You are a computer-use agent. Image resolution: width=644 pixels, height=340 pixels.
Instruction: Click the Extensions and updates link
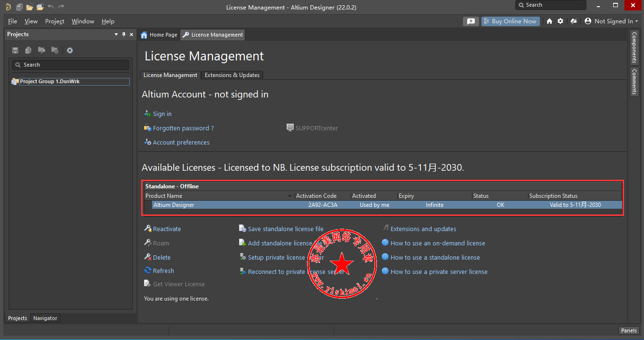423,229
